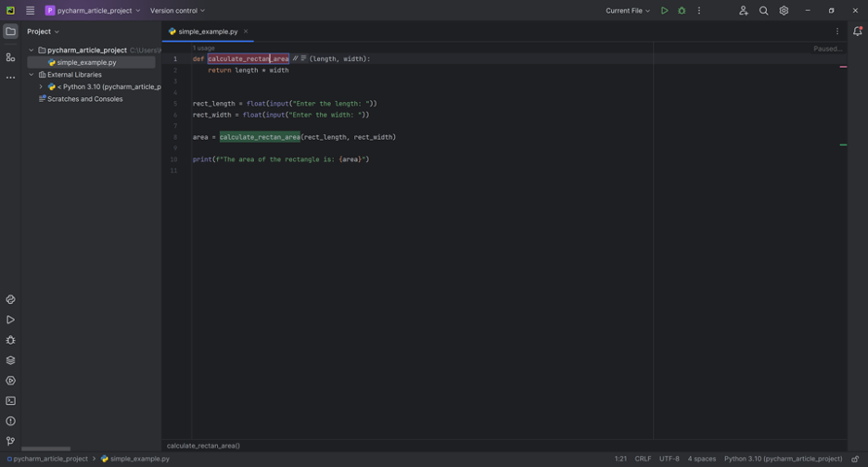Click the 1:21 caret position indicator
868x467 pixels.
tap(620, 459)
